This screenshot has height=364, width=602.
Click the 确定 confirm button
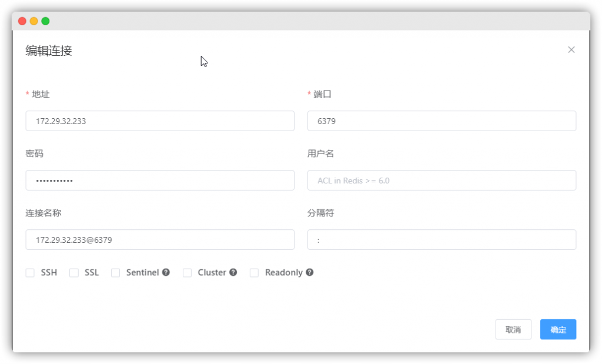tap(558, 329)
